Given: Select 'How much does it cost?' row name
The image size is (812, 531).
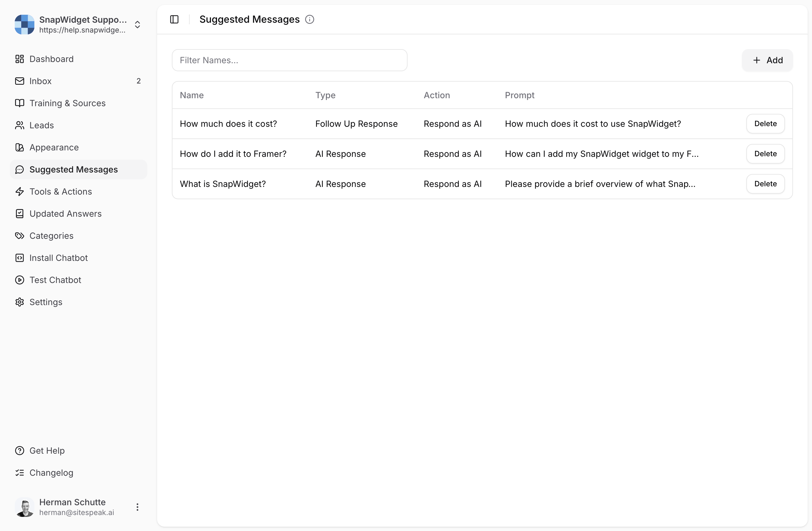Looking at the screenshot, I should pyautogui.click(x=228, y=124).
